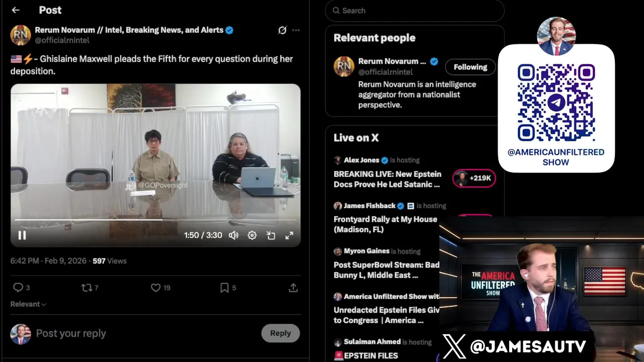Pause the deposition video

pyautogui.click(x=22, y=235)
